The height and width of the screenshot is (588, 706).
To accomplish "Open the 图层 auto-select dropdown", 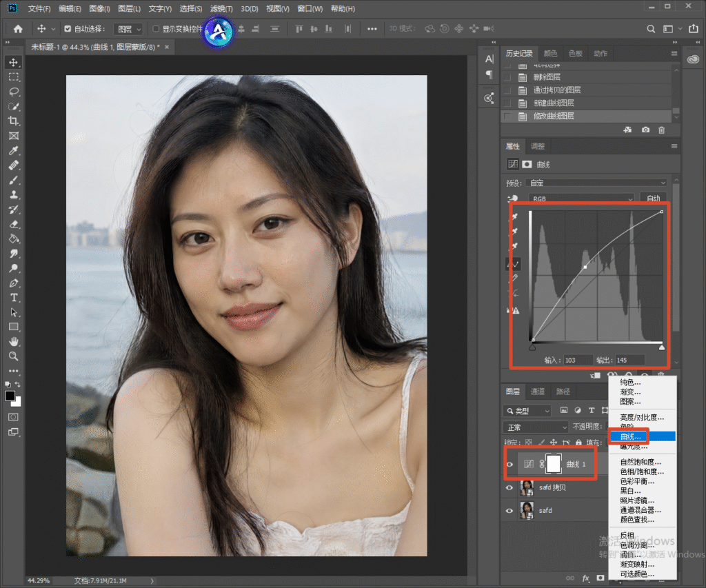I will [128, 29].
